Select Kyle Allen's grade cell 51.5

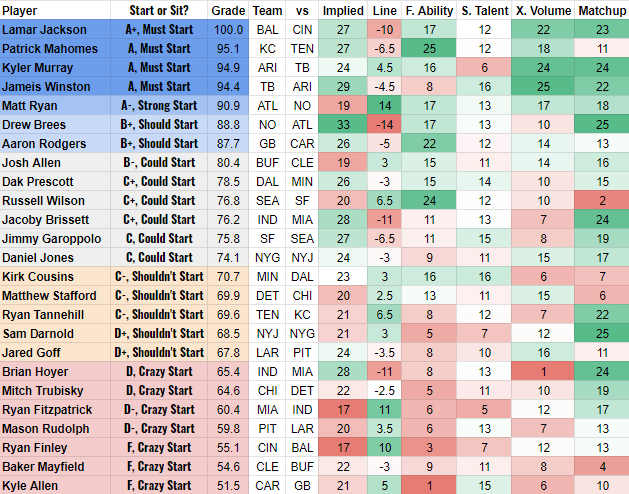pyautogui.click(x=228, y=486)
